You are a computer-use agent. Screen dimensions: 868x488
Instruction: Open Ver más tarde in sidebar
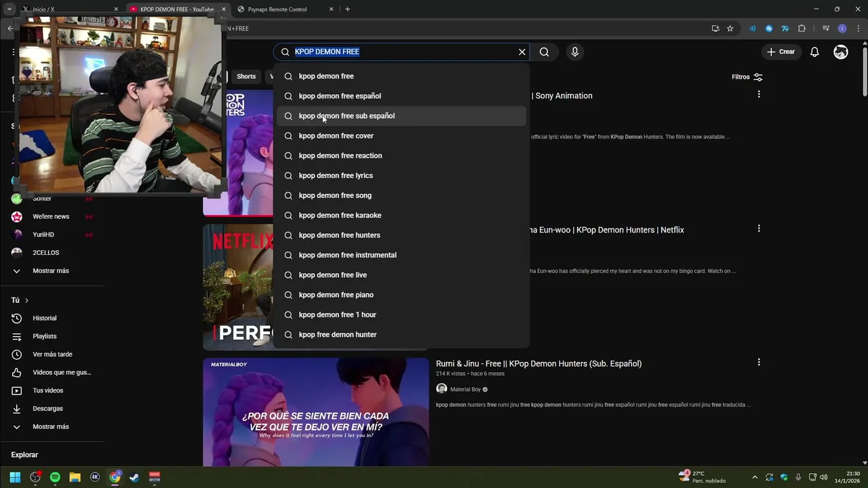coord(52,354)
